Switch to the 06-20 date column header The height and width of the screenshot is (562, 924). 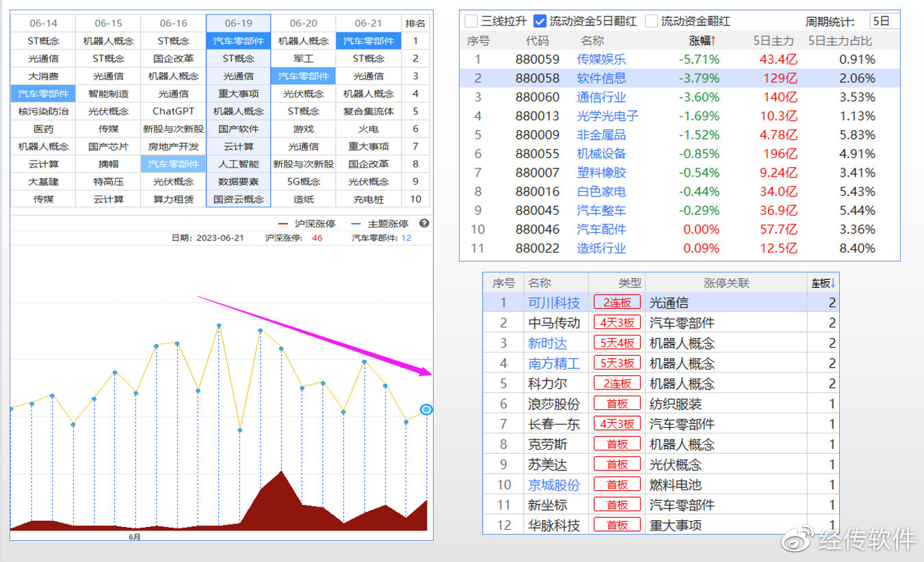304,22
